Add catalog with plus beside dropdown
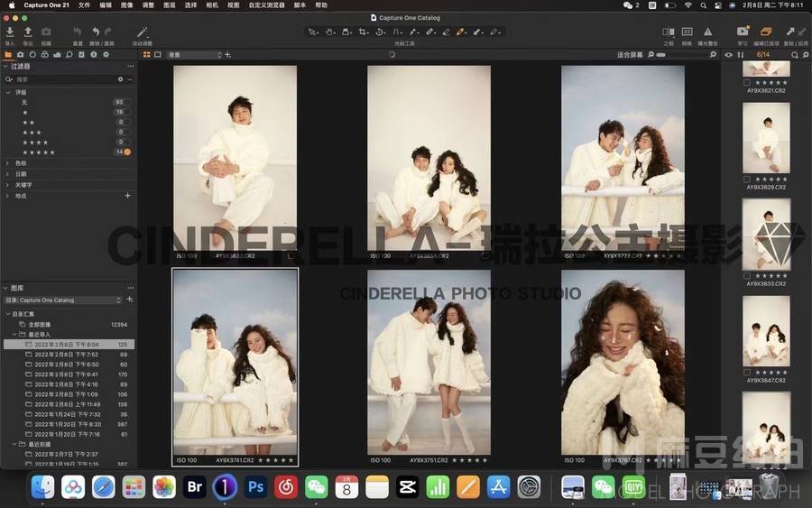Viewport: 812px width, 508px height. coord(130,300)
